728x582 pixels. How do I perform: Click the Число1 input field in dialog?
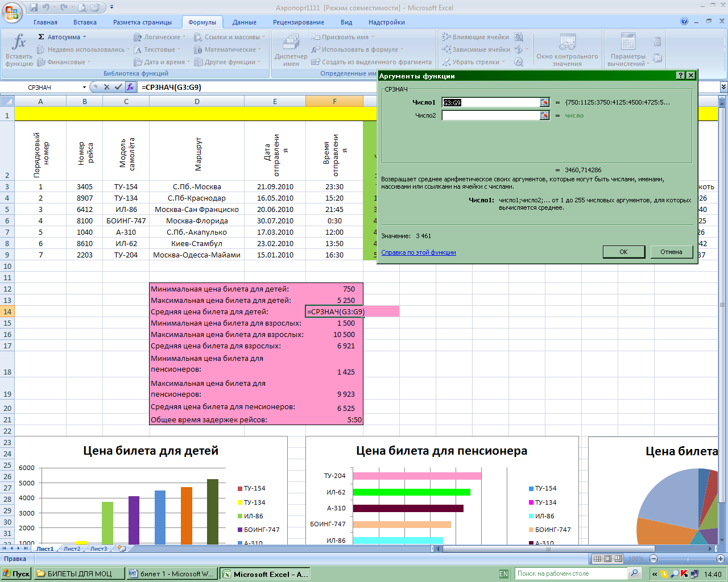(x=491, y=102)
